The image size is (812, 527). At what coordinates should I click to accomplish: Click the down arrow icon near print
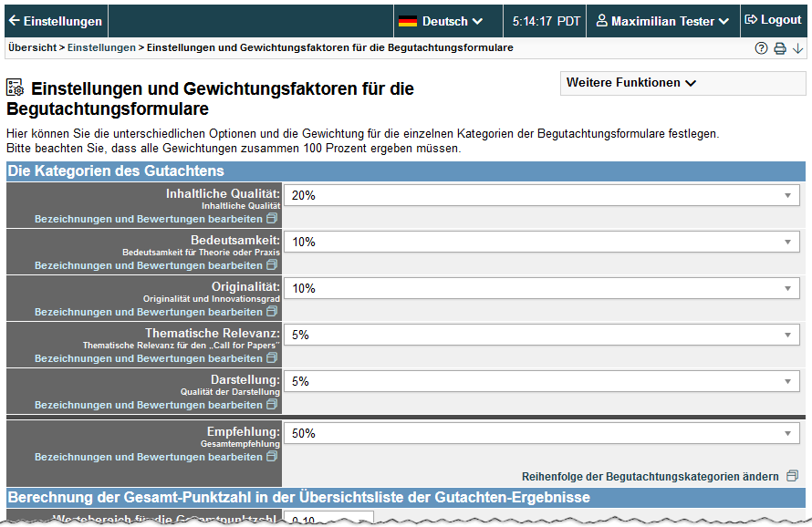tap(798, 48)
